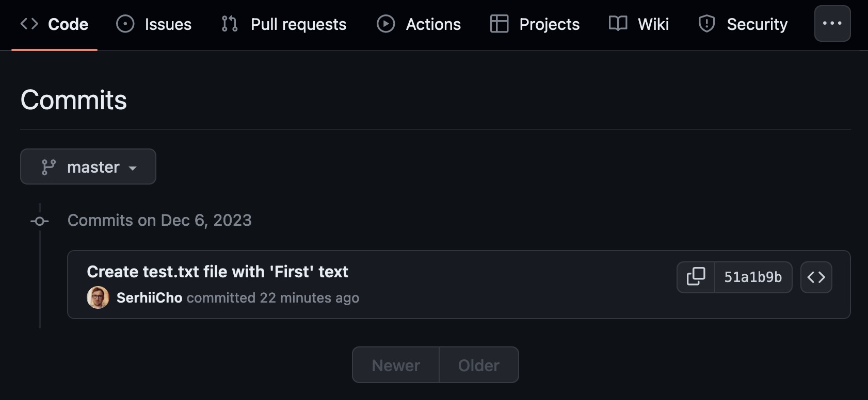This screenshot has height=400, width=868.
Task: Browse repository at commit 51a1b9b via code icon
Action: coord(816,277)
